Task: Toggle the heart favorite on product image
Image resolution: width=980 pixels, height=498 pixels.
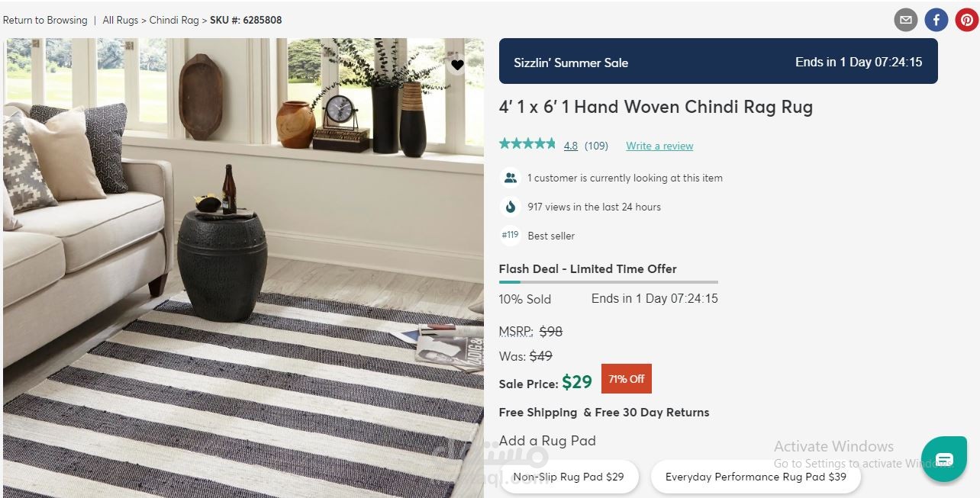Action: (457, 66)
